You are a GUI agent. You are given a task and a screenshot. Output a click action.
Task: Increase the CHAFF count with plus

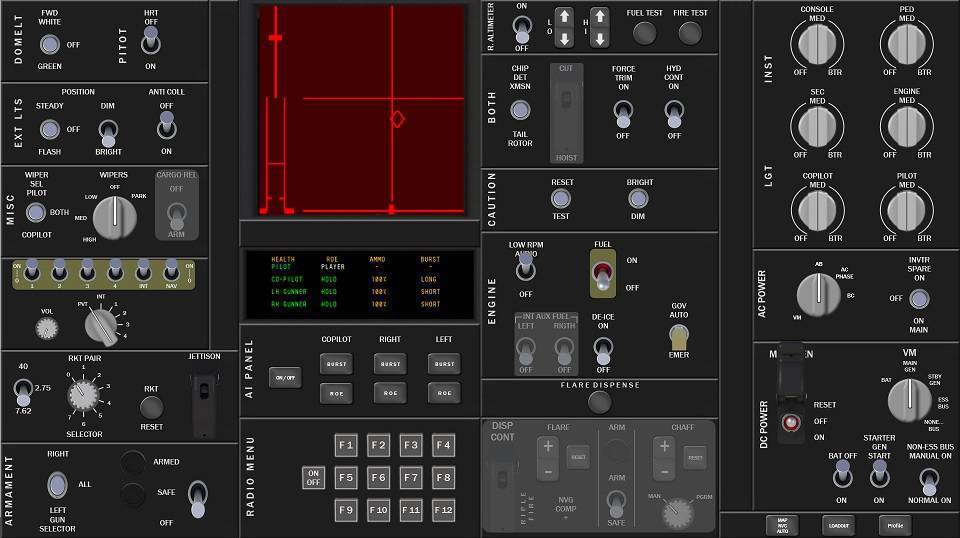pos(663,446)
